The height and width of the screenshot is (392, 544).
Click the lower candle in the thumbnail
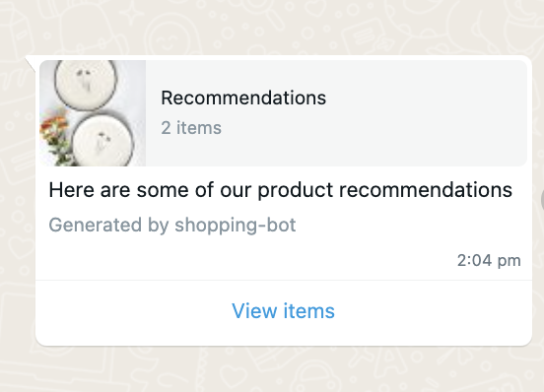(103, 141)
